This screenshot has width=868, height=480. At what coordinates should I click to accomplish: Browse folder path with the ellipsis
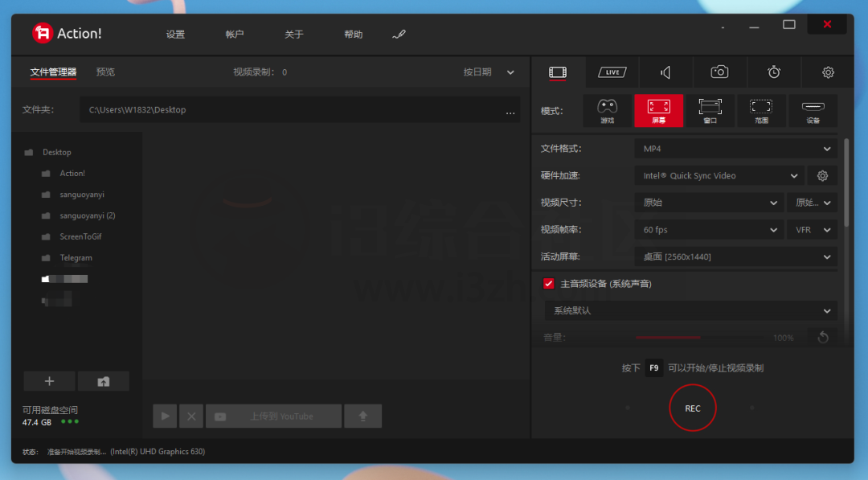[510, 111]
